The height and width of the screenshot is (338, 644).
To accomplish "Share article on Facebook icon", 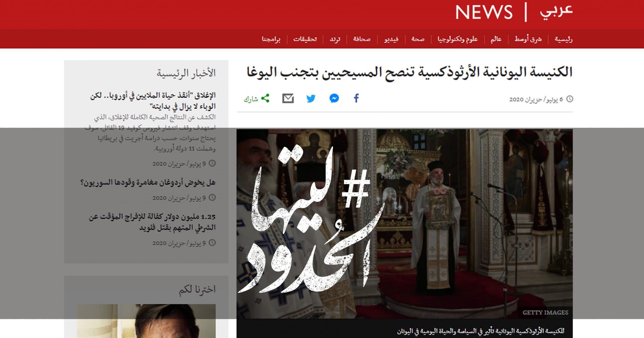I will (356, 98).
